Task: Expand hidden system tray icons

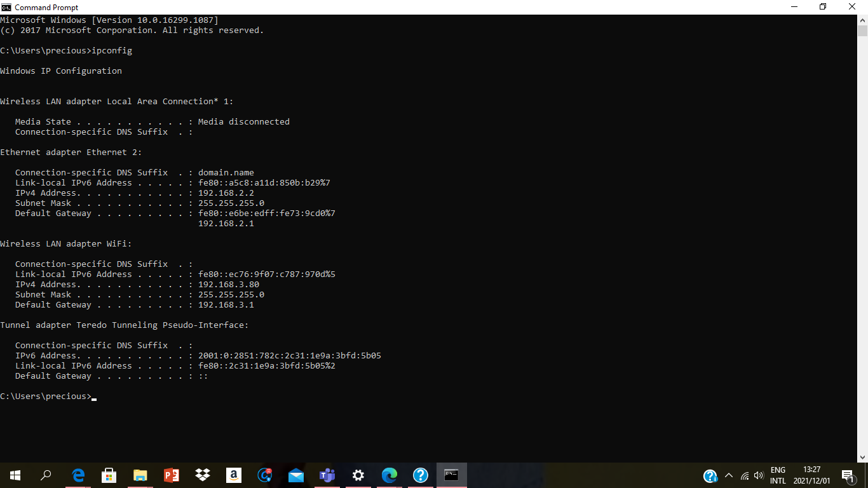Action: tap(729, 475)
